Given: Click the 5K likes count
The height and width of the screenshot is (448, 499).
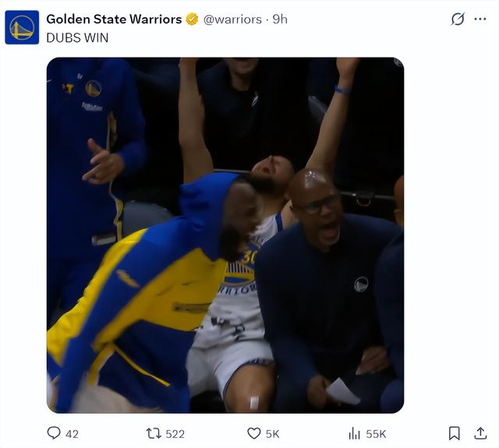Looking at the screenshot, I should tap(272, 434).
